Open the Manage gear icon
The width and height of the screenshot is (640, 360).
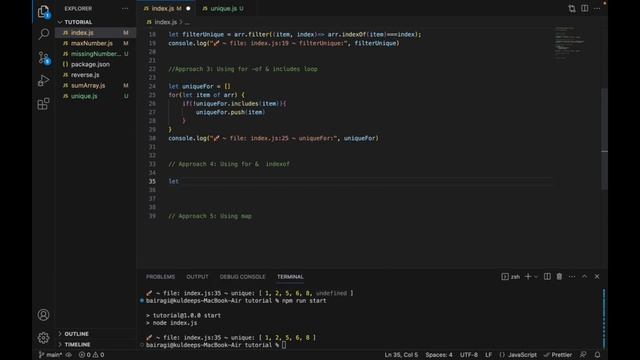(43, 338)
